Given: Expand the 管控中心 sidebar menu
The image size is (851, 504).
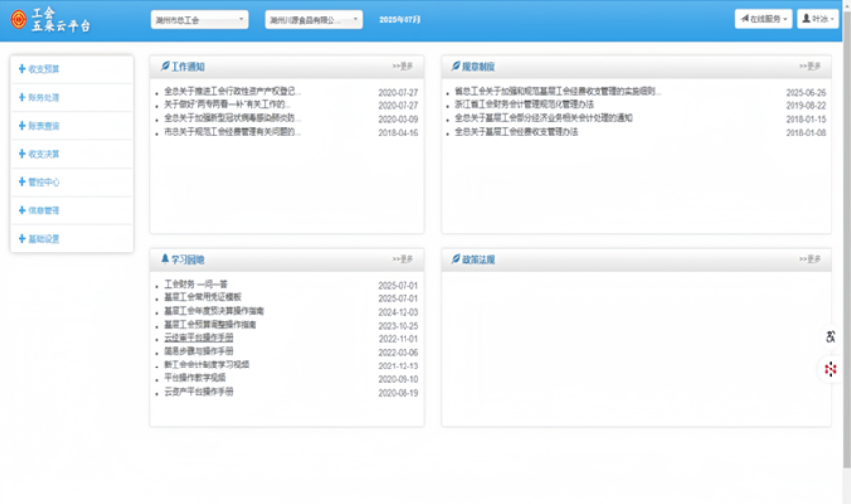Looking at the screenshot, I should pyautogui.click(x=44, y=182).
